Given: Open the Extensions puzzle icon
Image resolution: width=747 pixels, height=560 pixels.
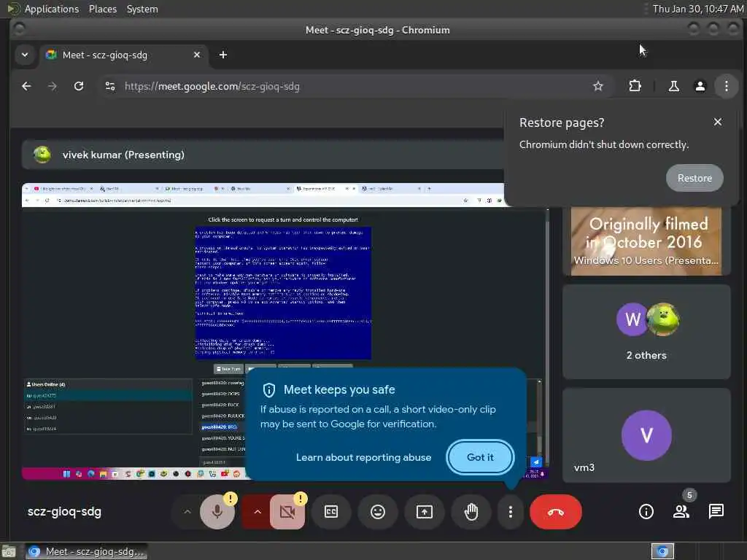Looking at the screenshot, I should [635, 86].
